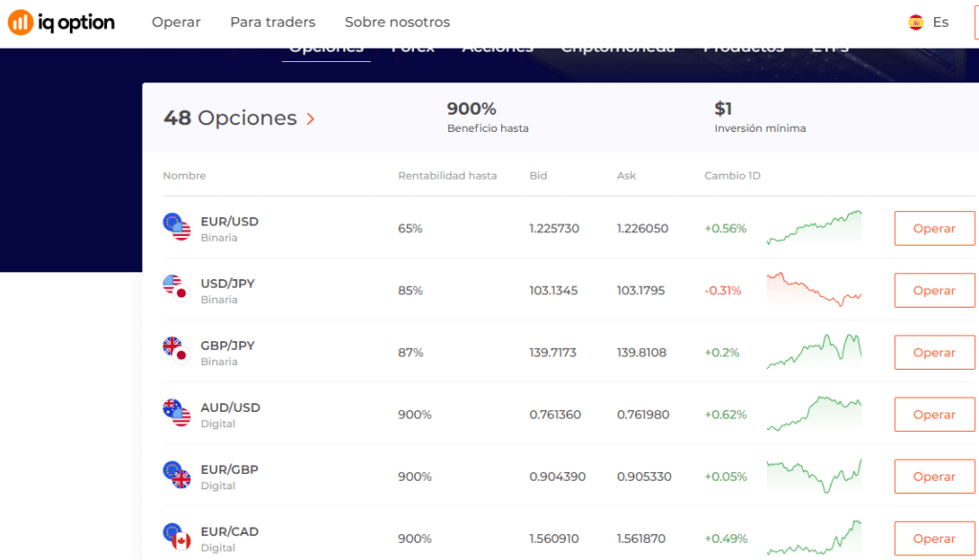This screenshot has width=979, height=560.
Task: Click the EUR/GBP instrument name
Action: point(229,469)
